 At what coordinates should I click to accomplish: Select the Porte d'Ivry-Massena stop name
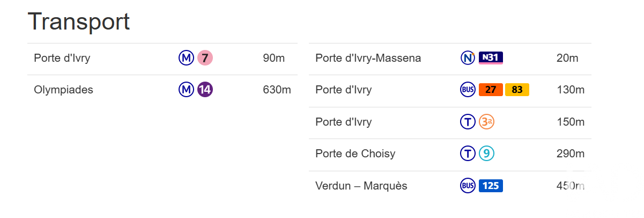[x=368, y=58]
